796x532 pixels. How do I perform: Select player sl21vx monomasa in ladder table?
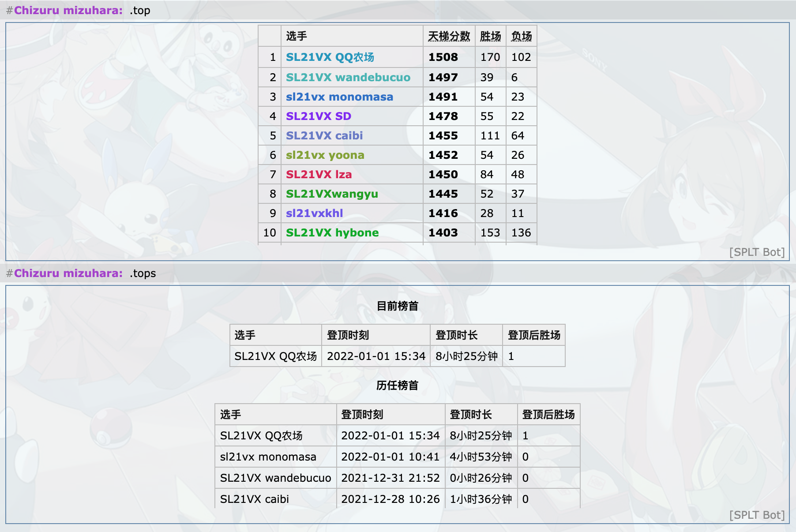click(x=339, y=97)
